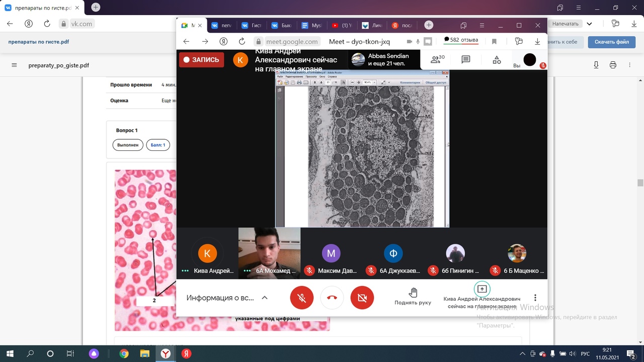The height and width of the screenshot is (362, 644).
Task: Reload the vk.com page
Action: click(x=47, y=24)
